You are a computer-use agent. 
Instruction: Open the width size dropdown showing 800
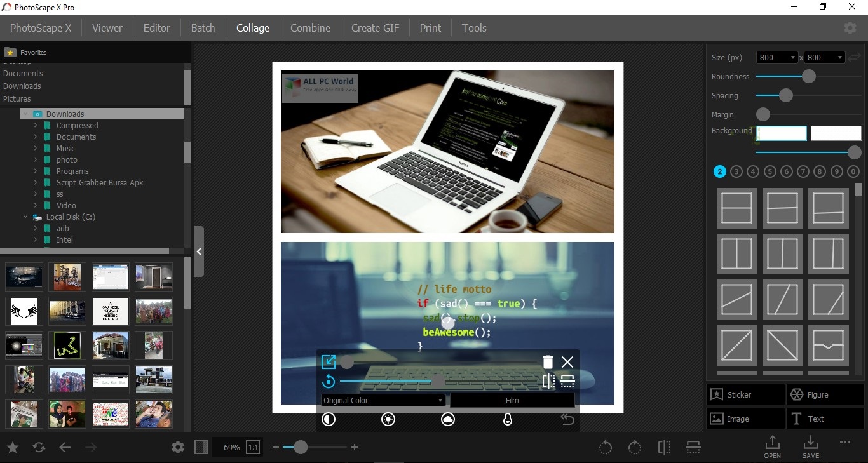[776, 58]
